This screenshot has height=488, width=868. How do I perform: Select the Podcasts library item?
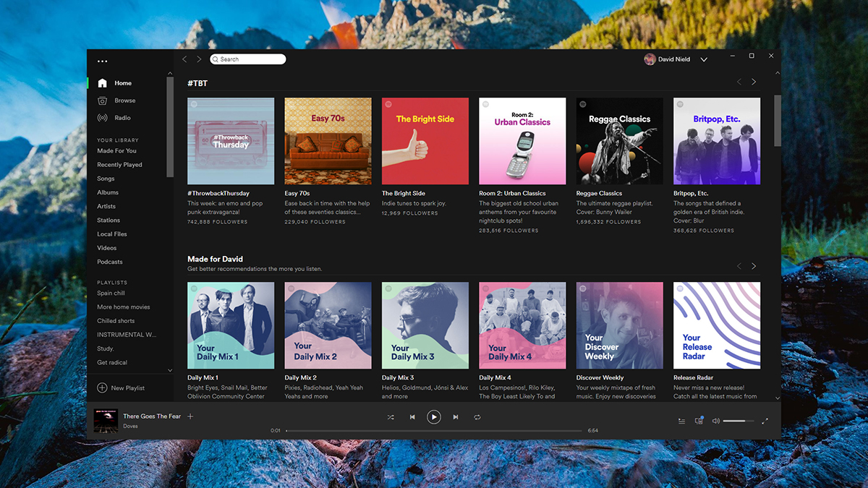[110, 262]
